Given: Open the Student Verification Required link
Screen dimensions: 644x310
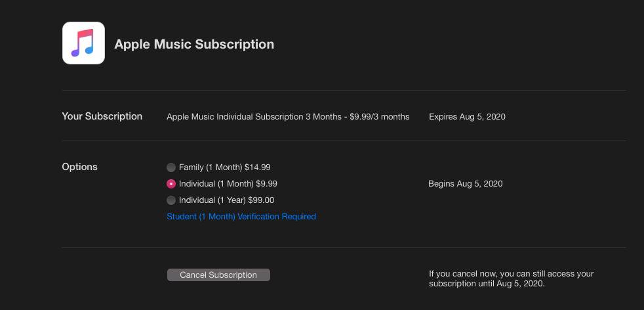Looking at the screenshot, I should click(x=241, y=217).
